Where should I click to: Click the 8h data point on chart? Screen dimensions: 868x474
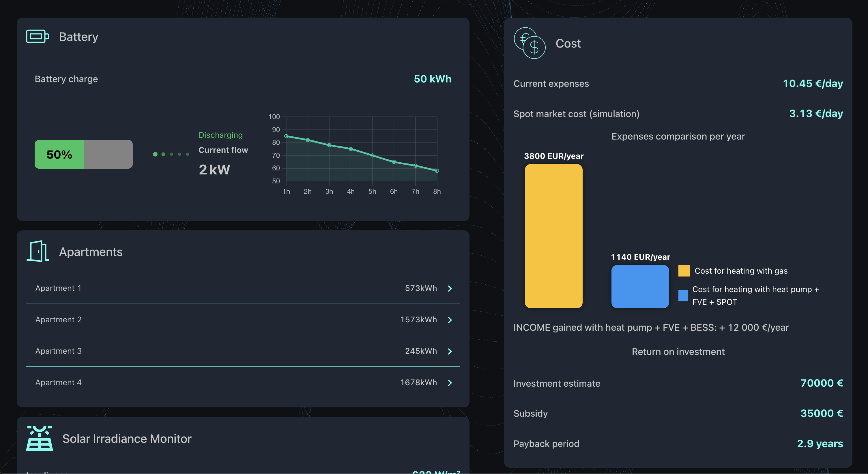[437, 171]
